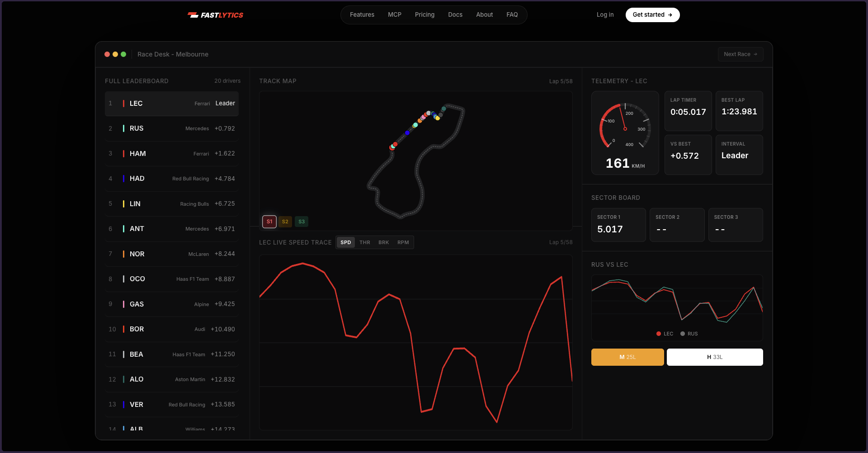Switch speed trace to THR

[x=365, y=242]
